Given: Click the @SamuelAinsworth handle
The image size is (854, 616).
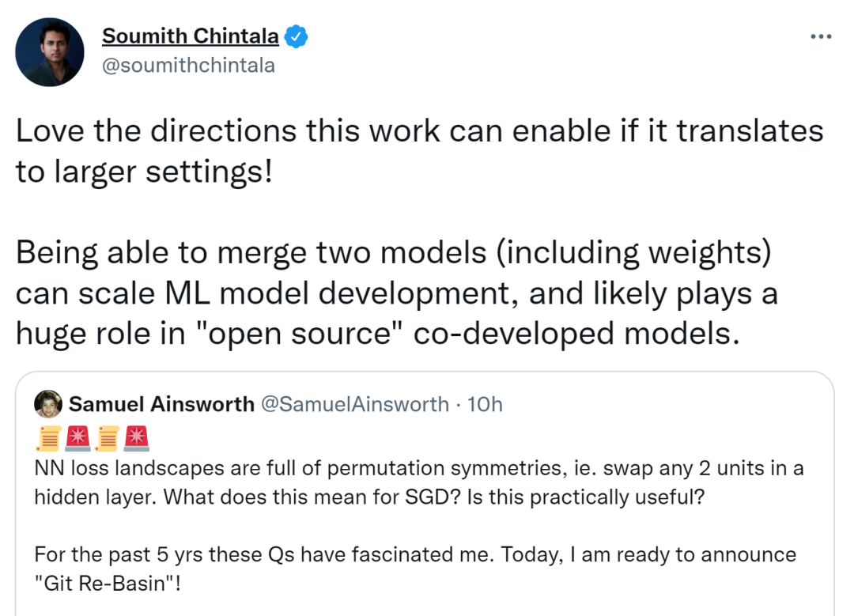Looking at the screenshot, I should pos(354,404).
